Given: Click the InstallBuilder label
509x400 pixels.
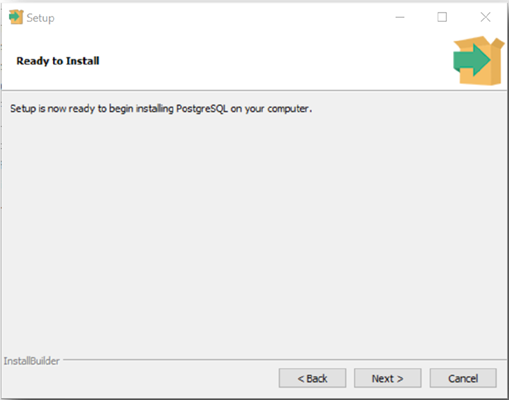Looking at the screenshot, I should click(x=32, y=361).
